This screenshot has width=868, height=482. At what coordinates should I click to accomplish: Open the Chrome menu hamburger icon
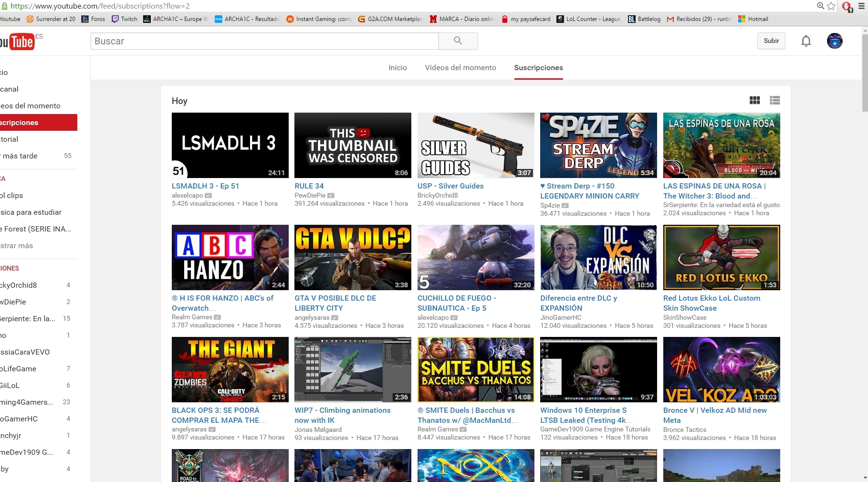pyautogui.click(x=861, y=6)
